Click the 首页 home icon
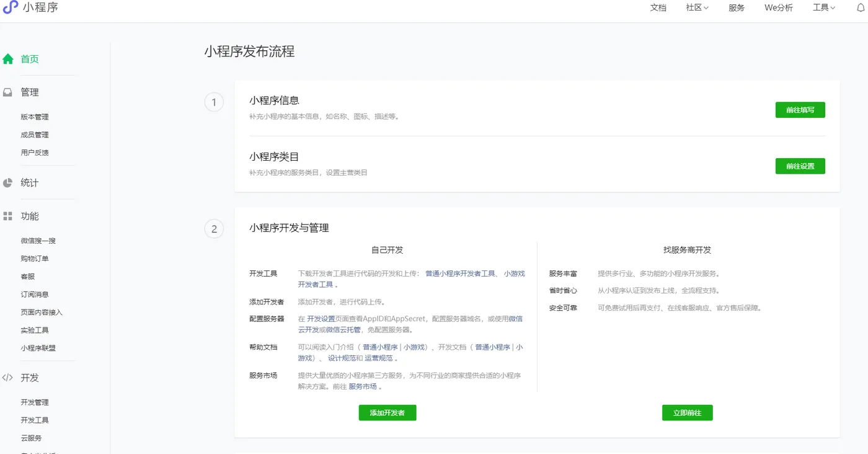Screen dimensions: 868x454 (8, 59)
